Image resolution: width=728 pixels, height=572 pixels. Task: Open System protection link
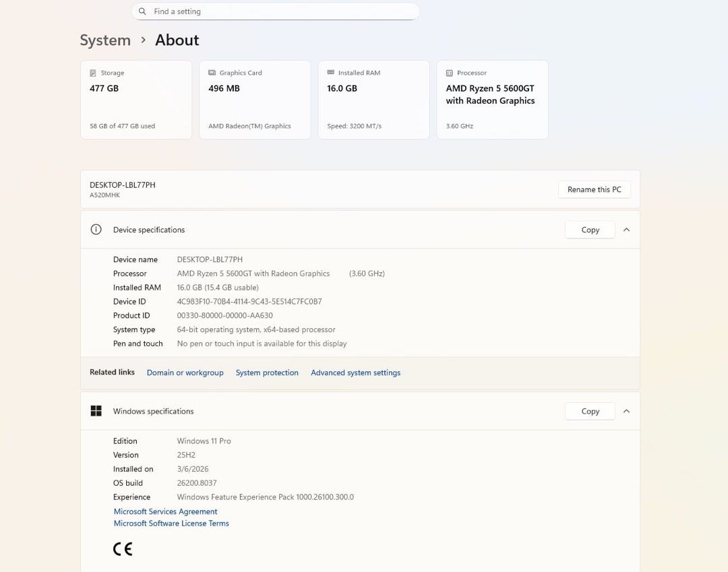point(267,373)
